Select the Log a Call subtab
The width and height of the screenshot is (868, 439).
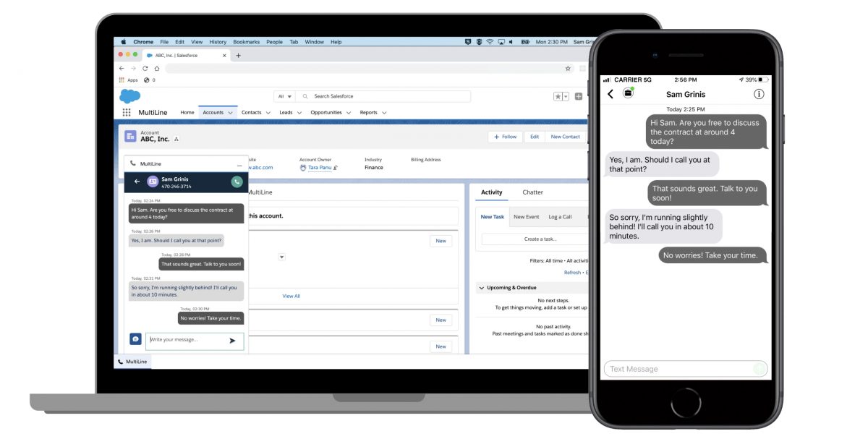point(560,217)
